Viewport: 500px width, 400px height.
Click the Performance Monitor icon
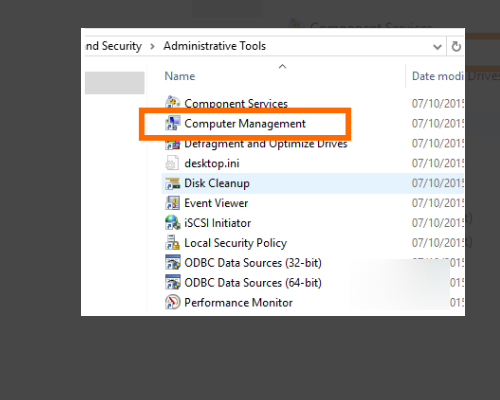tap(173, 302)
